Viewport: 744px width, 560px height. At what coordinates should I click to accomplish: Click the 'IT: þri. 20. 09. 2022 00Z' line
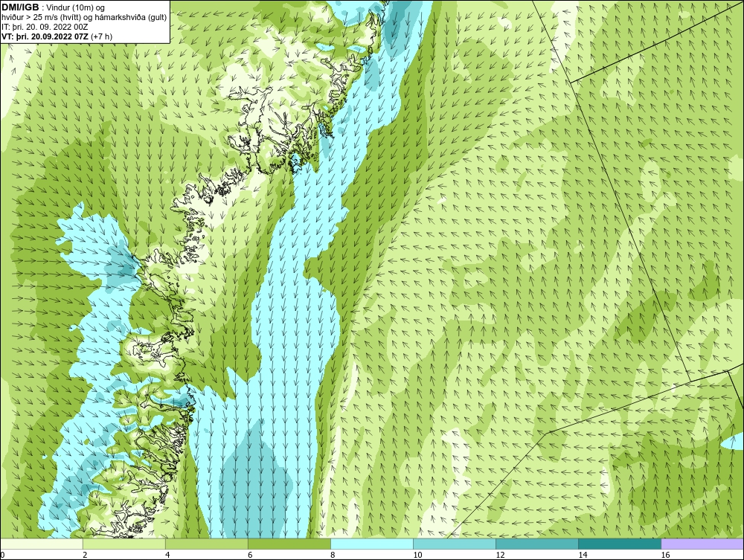click(45, 27)
